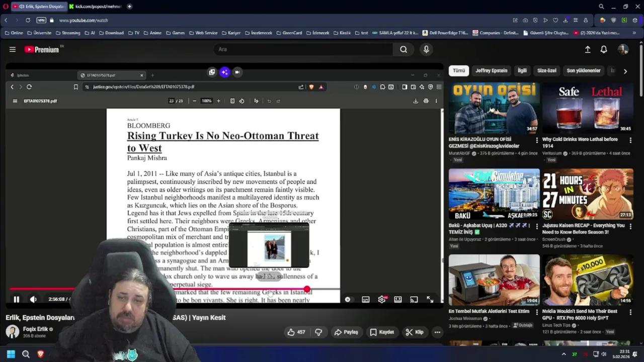This screenshot has width=644, height=362.
Task: Open the new tab plus button
Action: (129, 7)
